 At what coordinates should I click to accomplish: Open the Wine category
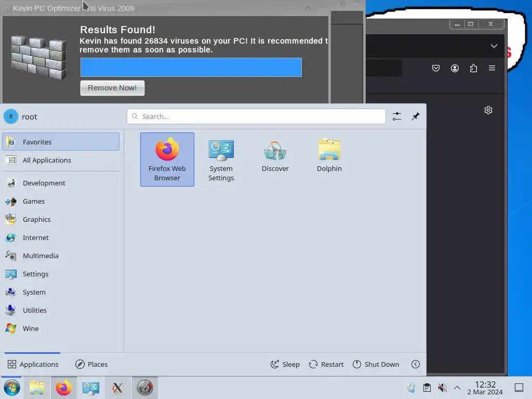[61, 328]
